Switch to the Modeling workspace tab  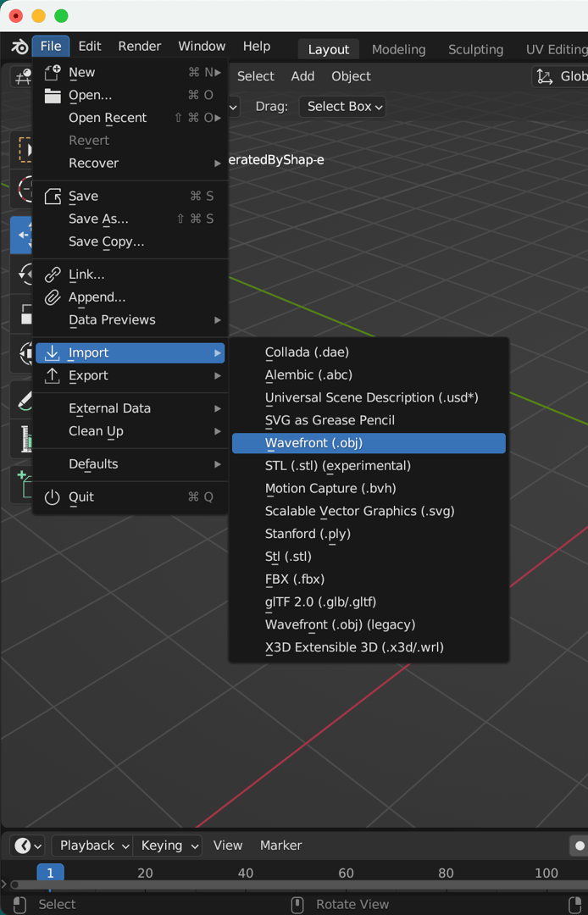pyautogui.click(x=399, y=50)
